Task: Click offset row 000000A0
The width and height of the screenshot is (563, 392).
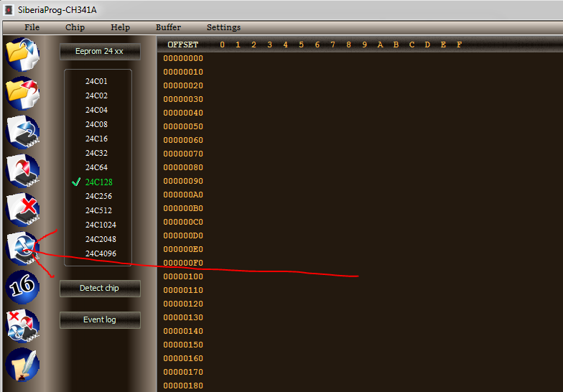Action: pos(183,195)
